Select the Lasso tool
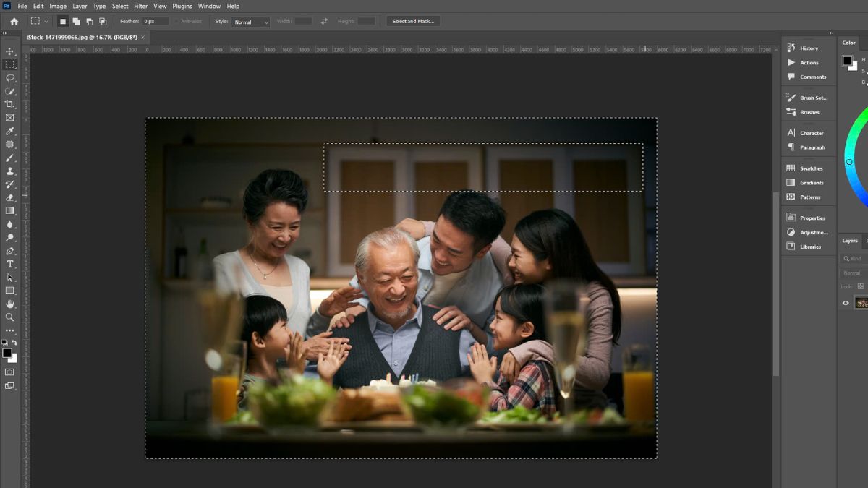Screen dimensions: 868x488 point(9,77)
